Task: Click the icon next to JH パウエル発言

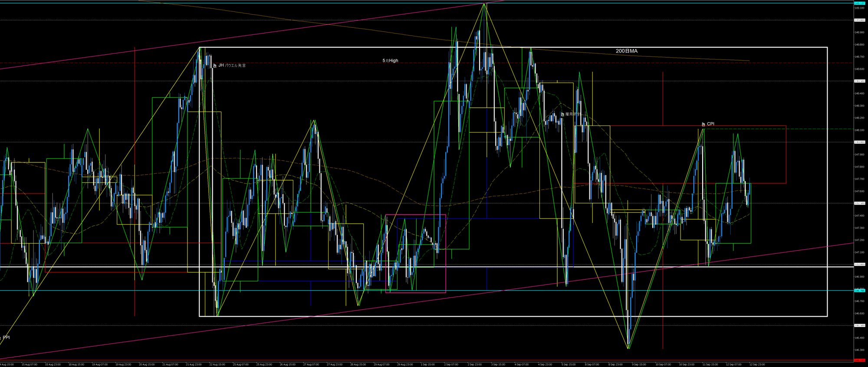Action: 214,66
